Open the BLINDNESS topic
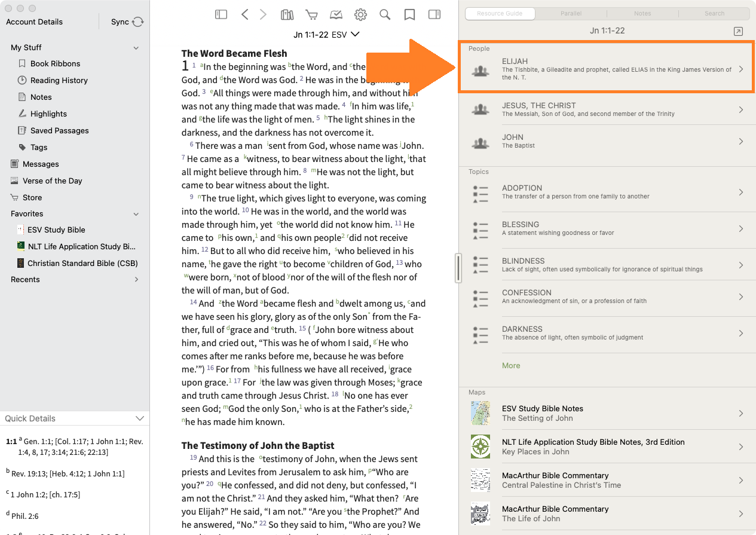The width and height of the screenshot is (756, 535). tap(606, 265)
